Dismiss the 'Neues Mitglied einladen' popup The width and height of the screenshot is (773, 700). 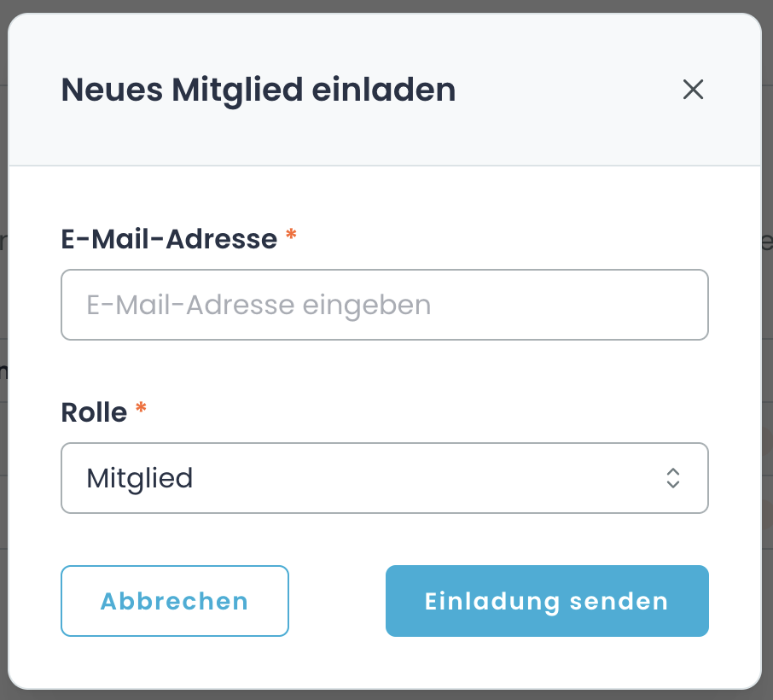click(693, 90)
